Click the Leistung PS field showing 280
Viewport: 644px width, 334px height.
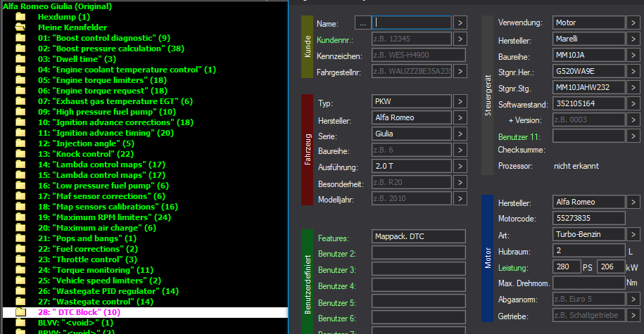click(x=567, y=266)
